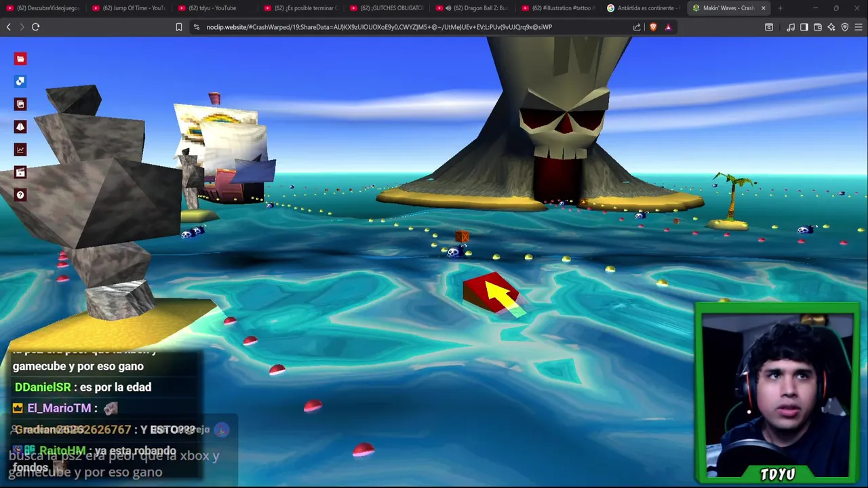Screen dimensions: 868x488
Task: Close the Makin' Waves tab
Action: (764, 8)
